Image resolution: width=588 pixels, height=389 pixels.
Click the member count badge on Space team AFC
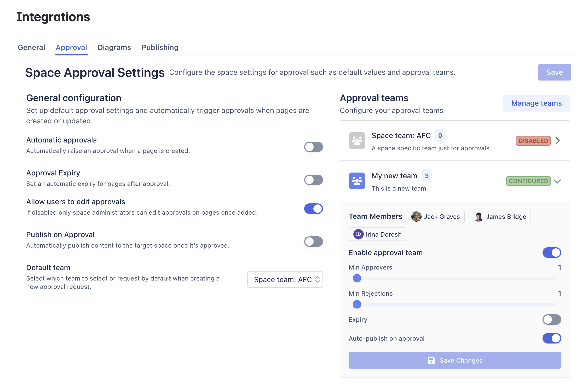coord(440,135)
